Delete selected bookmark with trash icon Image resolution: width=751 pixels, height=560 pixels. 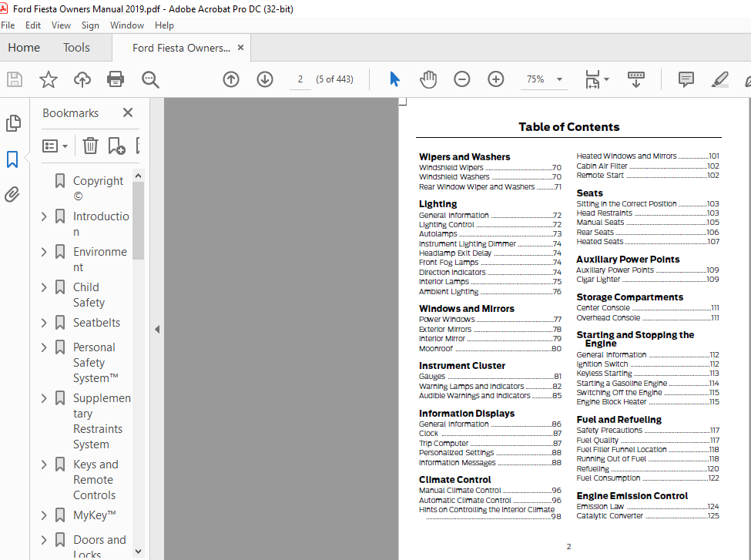tap(90, 146)
